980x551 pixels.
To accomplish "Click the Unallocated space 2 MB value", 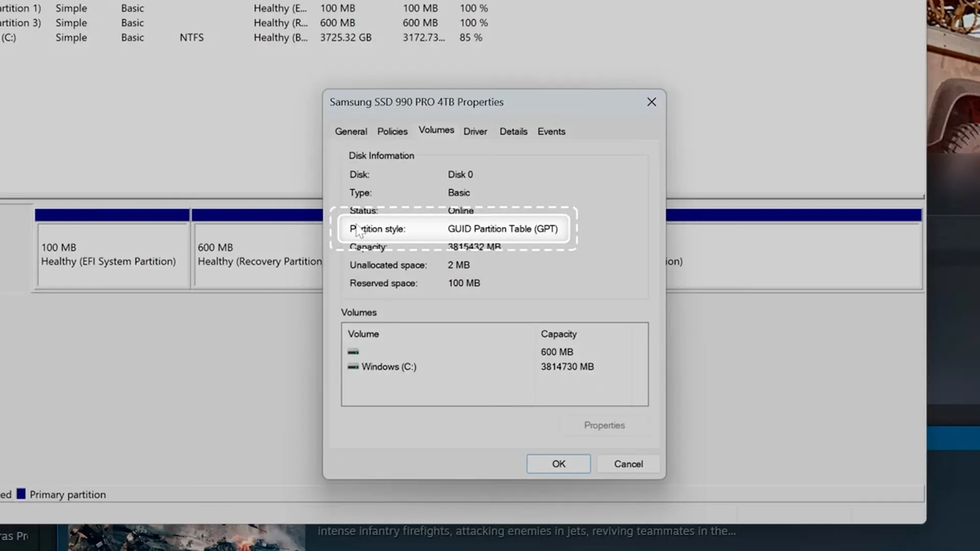I will (x=459, y=265).
